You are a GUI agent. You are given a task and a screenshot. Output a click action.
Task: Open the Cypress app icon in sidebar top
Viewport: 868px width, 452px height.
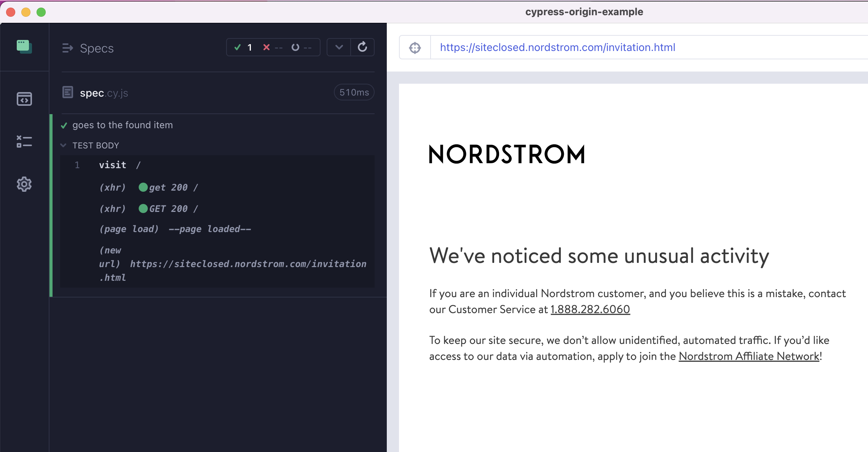click(24, 46)
